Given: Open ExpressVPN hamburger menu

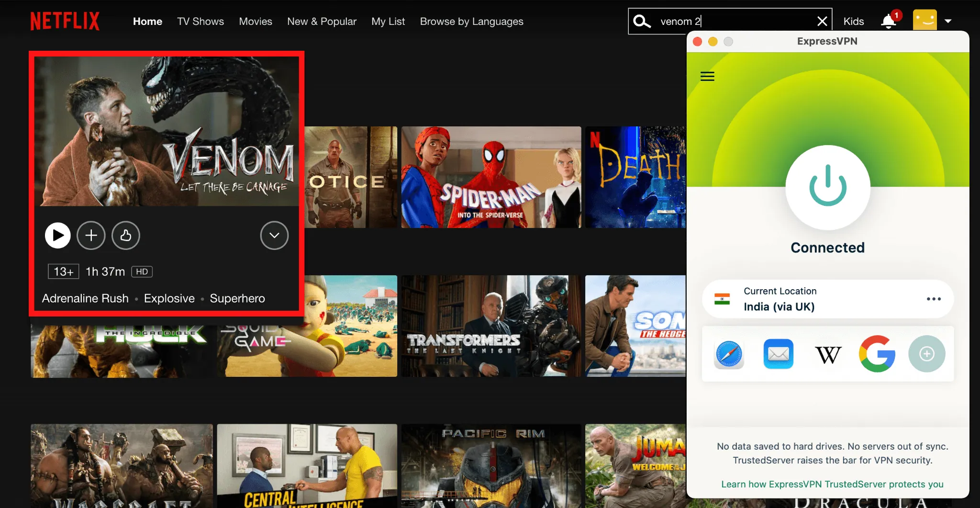Looking at the screenshot, I should 707,76.
